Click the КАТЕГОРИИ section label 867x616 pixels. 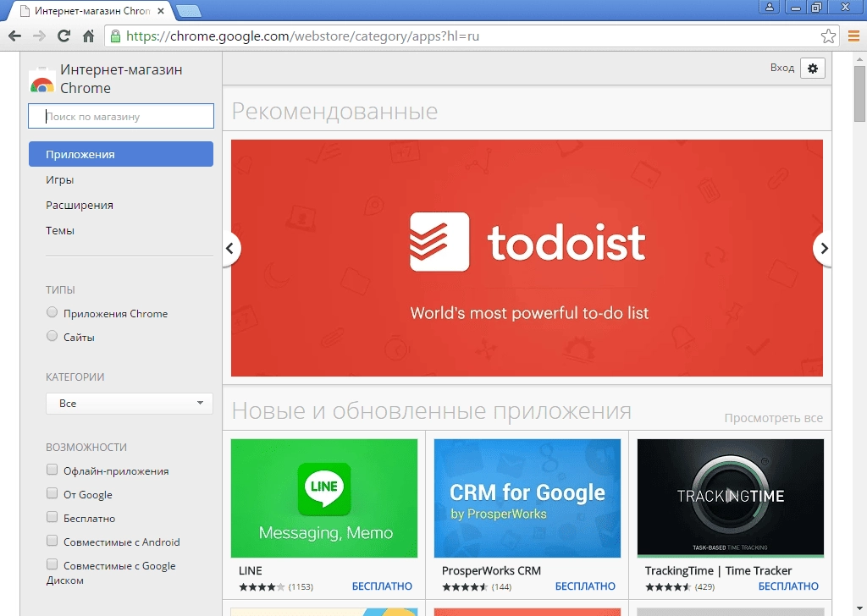75,377
